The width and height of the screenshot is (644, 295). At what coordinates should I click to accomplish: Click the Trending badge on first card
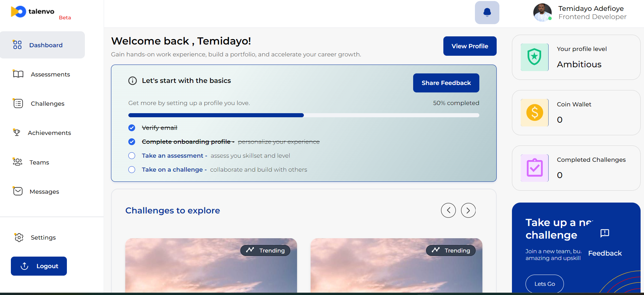point(265,250)
